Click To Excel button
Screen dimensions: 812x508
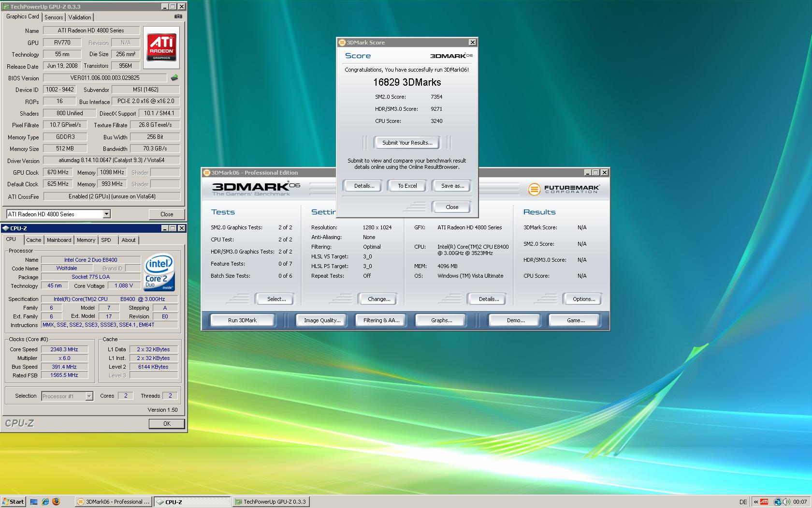(x=407, y=186)
